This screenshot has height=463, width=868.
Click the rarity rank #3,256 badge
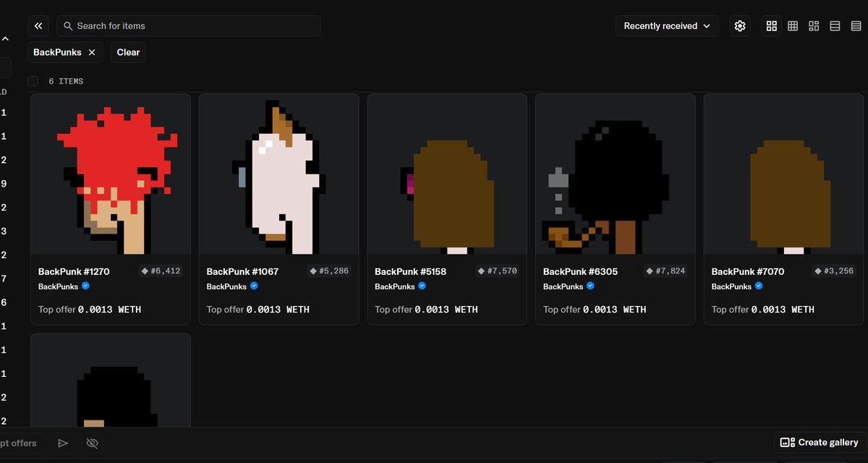click(834, 271)
